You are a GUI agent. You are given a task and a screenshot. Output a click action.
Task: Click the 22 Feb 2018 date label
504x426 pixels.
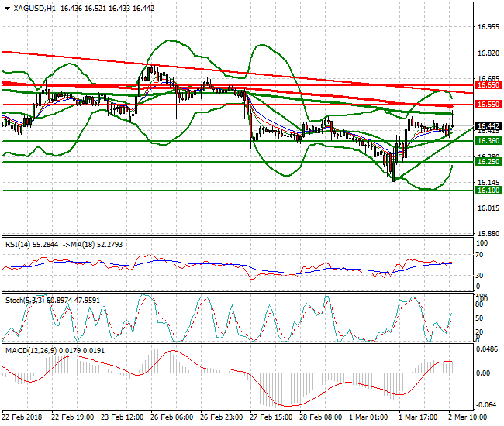(x=22, y=417)
